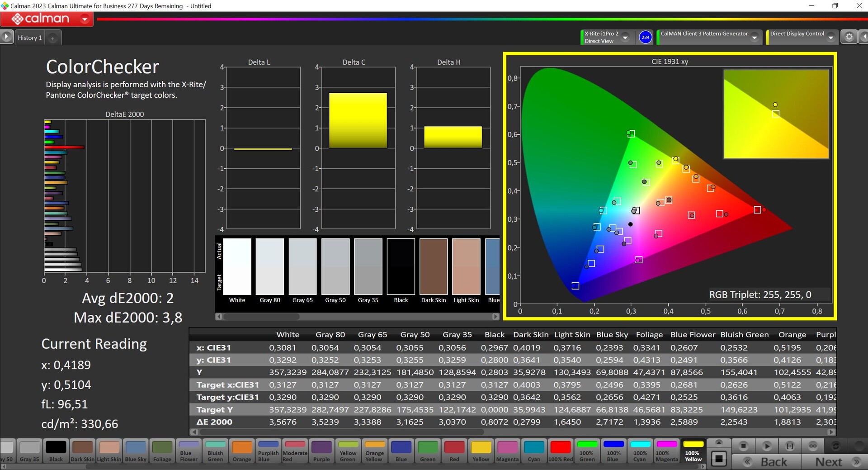Click the blue 234 meter status circle
The image size is (868, 470).
pos(645,37)
